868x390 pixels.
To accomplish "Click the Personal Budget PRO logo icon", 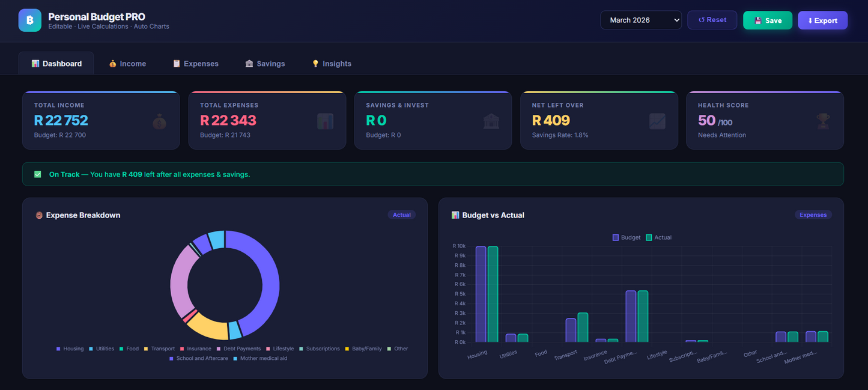I will (x=29, y=20).
